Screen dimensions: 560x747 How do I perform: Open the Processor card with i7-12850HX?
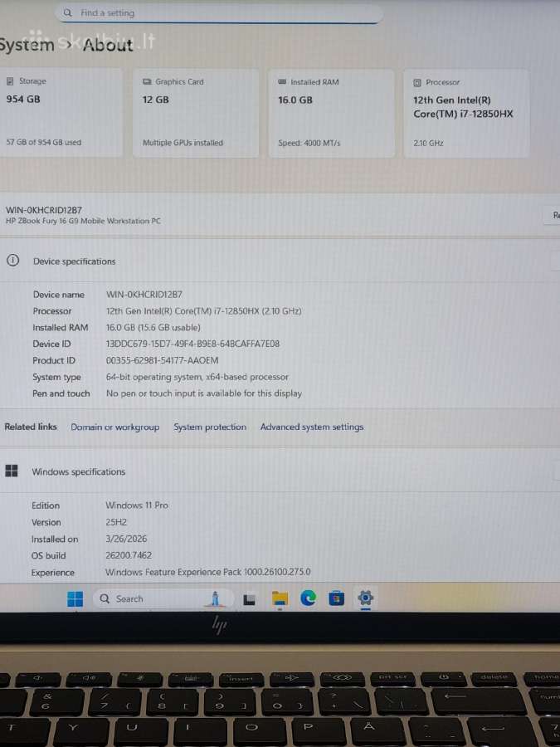466,114
